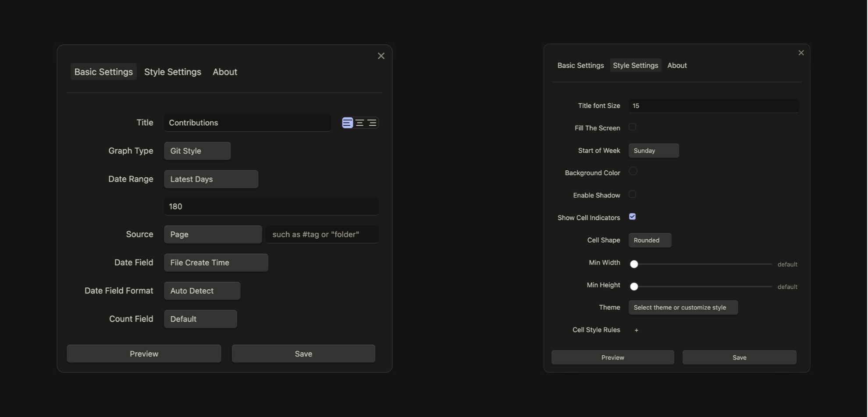This screenshot has height=417, width=868.
Task: Focus the Title input field
Action: click(x=247, y=123)
